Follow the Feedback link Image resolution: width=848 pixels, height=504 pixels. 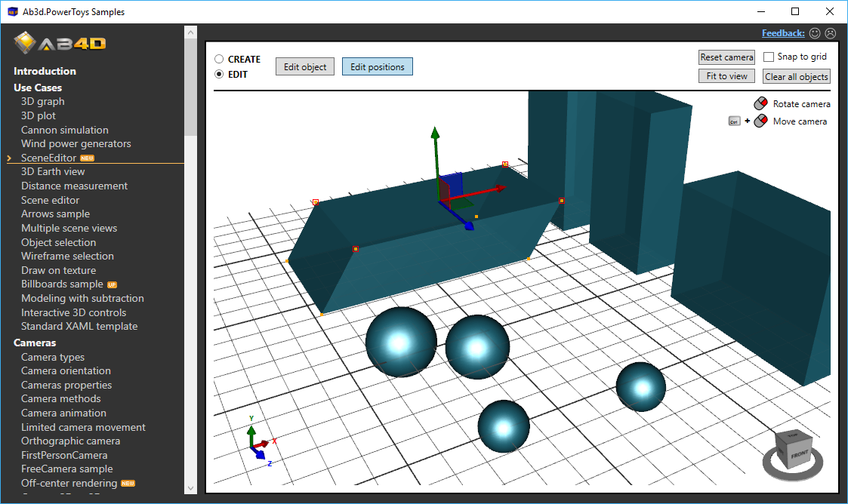pos(782,33)
